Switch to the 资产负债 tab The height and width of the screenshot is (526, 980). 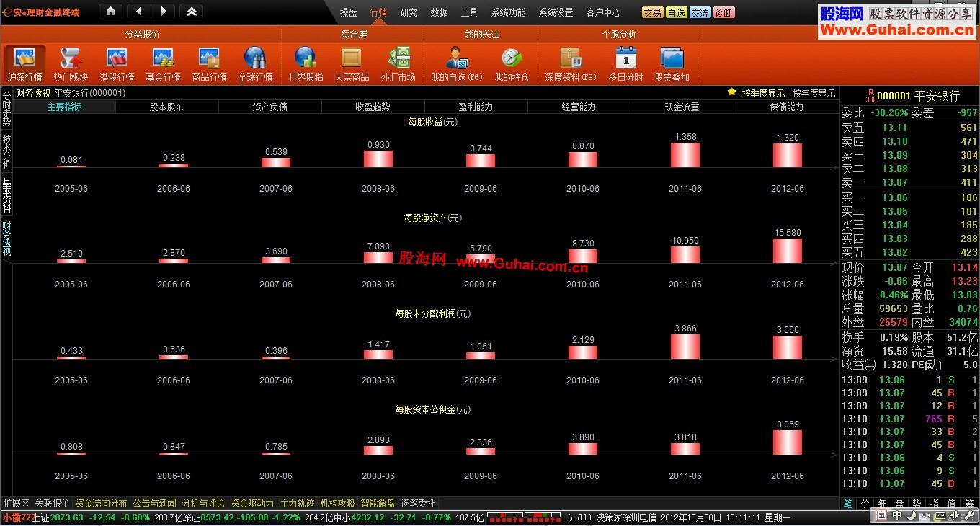pos(270,107)
